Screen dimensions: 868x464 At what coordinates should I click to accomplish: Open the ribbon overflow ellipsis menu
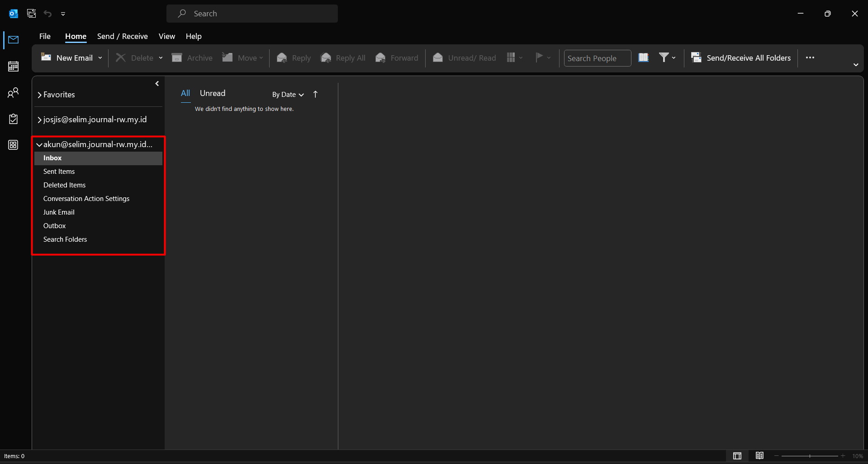tap(810, 57)
